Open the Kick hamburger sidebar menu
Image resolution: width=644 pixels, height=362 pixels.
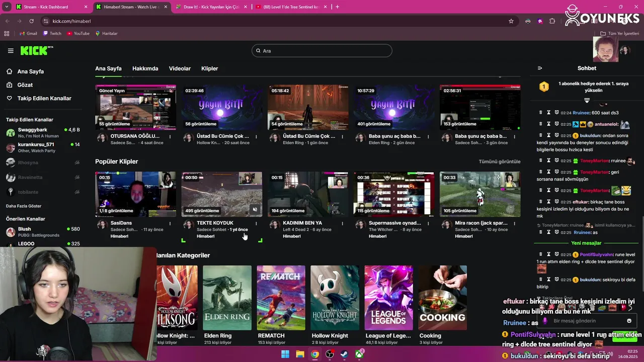[11, 51]
